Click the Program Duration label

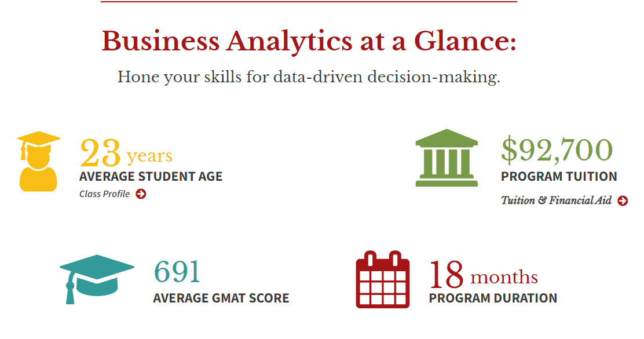(x=493, y=298)
